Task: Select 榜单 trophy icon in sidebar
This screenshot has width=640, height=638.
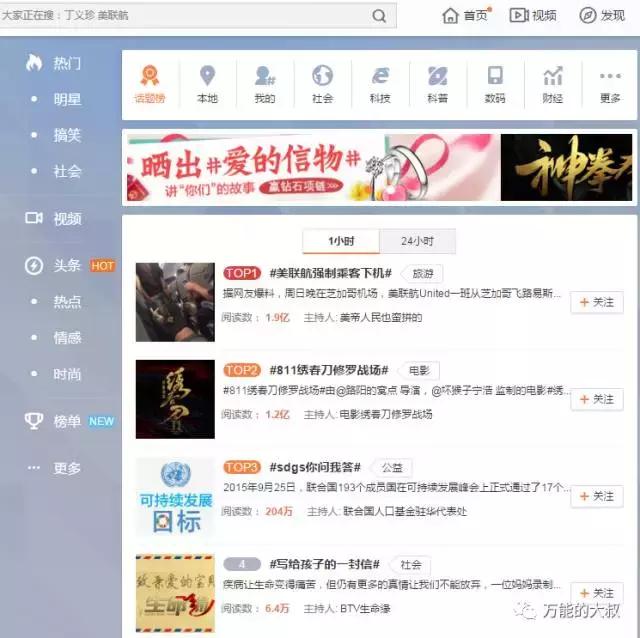Action: point(34,421)
